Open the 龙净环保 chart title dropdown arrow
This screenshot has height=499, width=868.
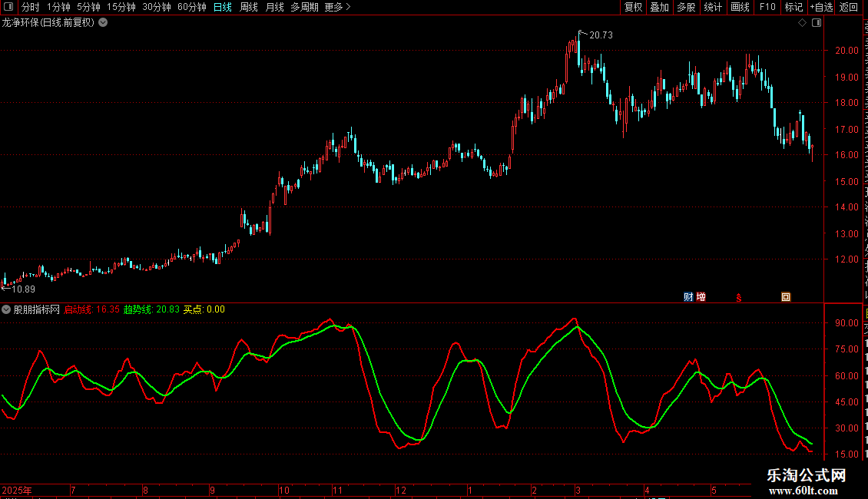point(103,23)
